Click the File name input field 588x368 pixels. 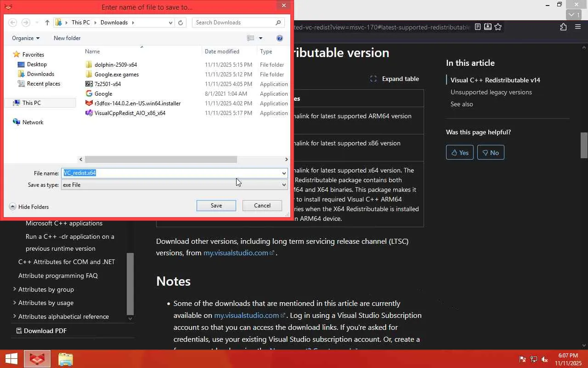point(171,173)
